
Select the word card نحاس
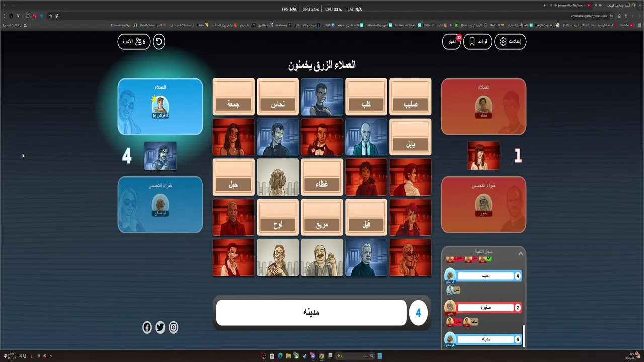[278, 97]
